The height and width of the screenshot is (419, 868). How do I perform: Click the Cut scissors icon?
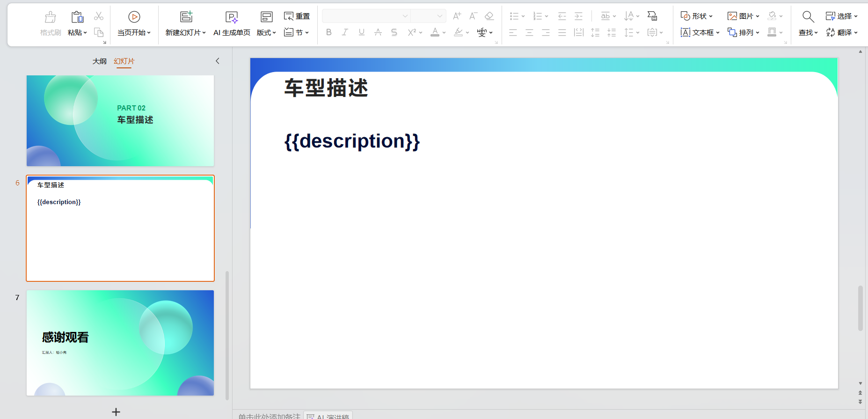point(99,16)
